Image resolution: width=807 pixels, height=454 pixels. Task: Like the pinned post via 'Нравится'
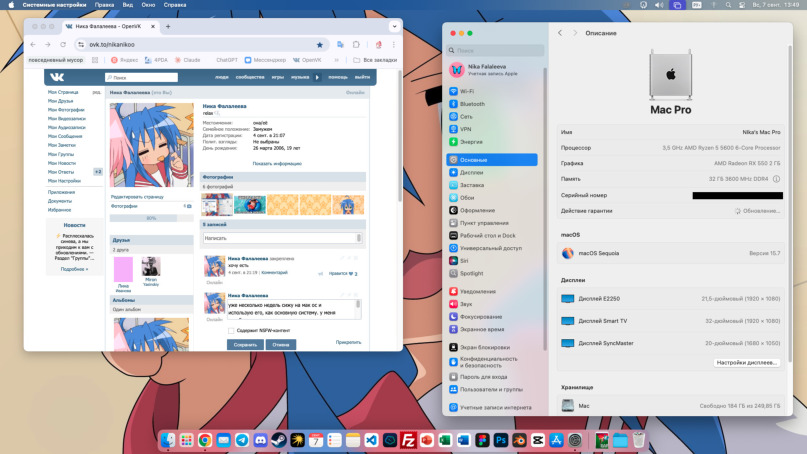click(x=339, y=273)
